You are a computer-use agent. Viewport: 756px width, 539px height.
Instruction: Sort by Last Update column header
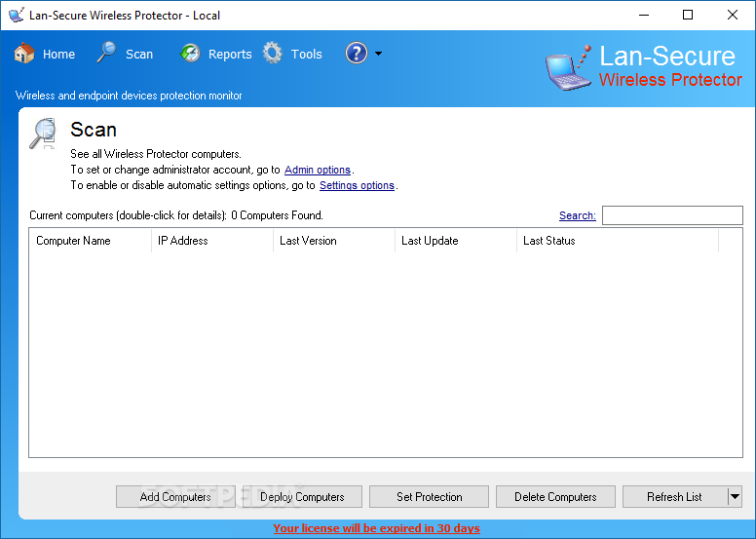(456, 241)
